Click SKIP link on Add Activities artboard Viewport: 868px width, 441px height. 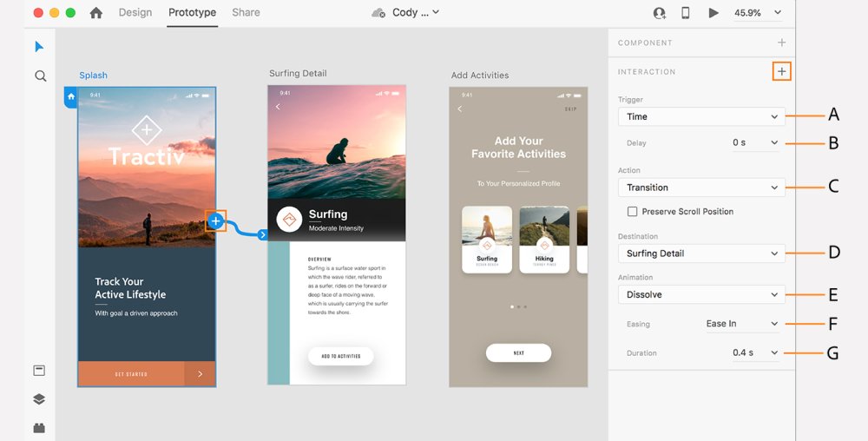pyautogui.click(x=571, y=109)
